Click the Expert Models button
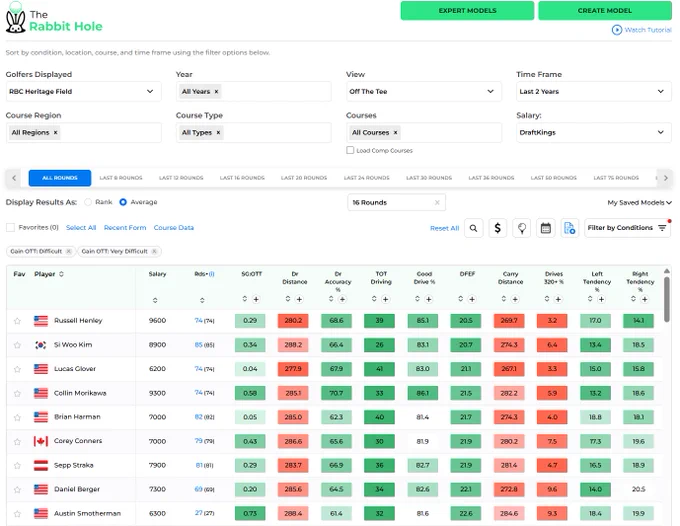 pyautogui.click(x=467, y=10)
